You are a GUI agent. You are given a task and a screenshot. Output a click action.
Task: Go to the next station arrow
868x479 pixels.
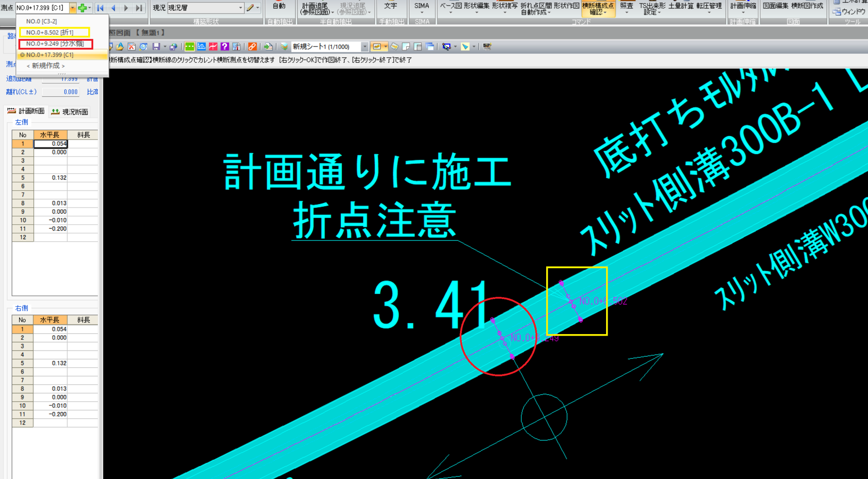pyautogui.click(x=126, y=8)
